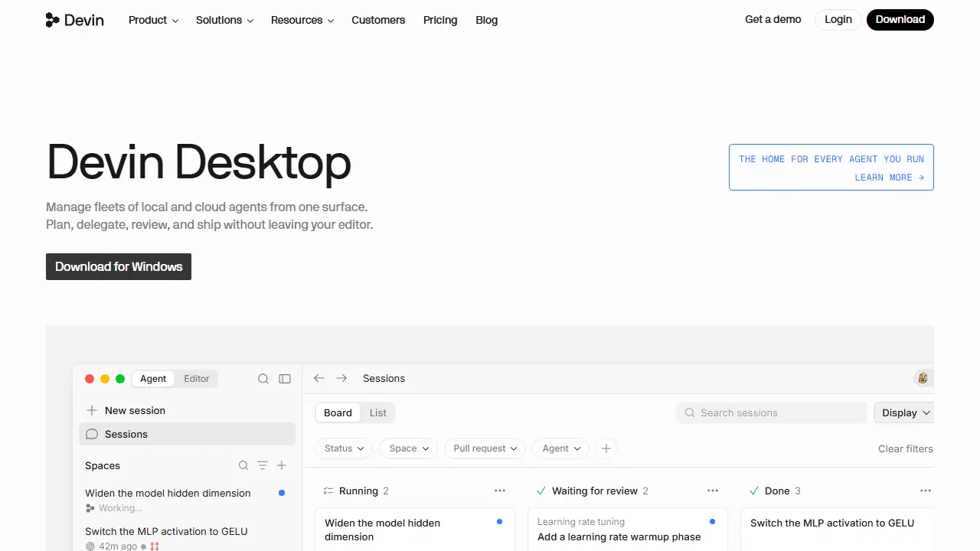Open the Spaces filter lines icon

pyautogui.click(x=263, y=465)
